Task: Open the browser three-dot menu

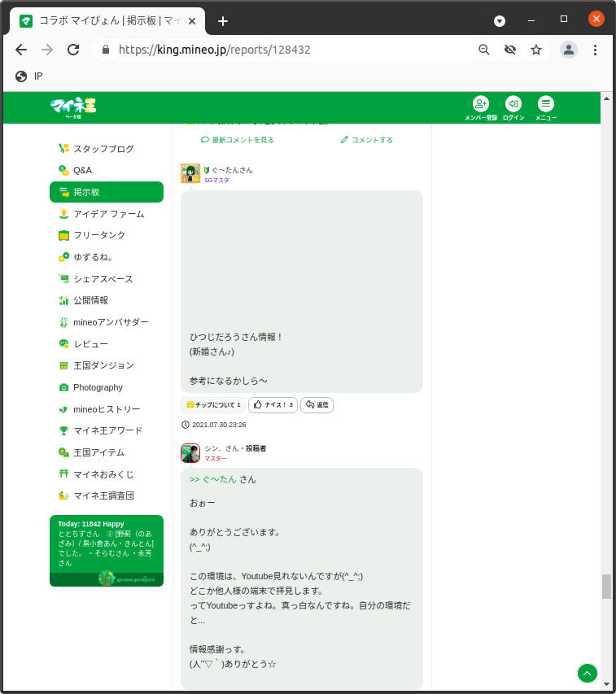Action: click(x=595, y=50)
